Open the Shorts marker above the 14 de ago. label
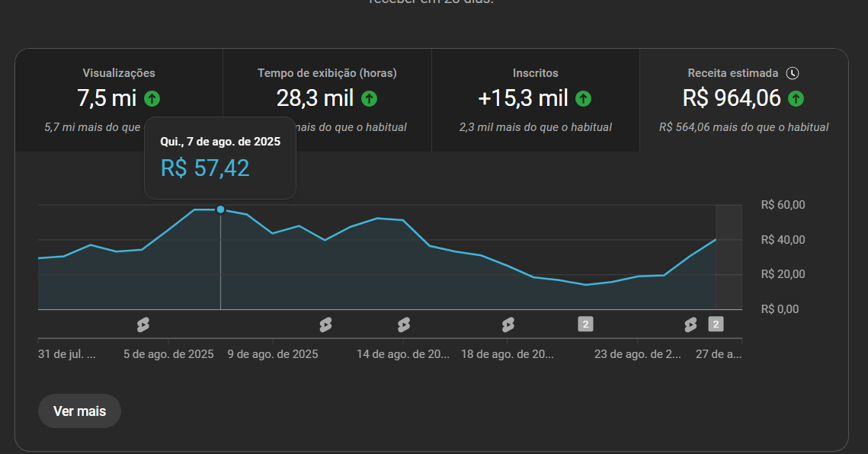 pos(404,325)
